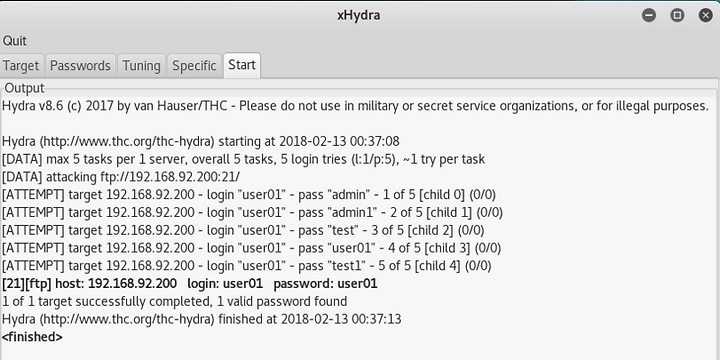Select the Specific tab
This screenshot has width=720, height=360.
coord(194,66)
